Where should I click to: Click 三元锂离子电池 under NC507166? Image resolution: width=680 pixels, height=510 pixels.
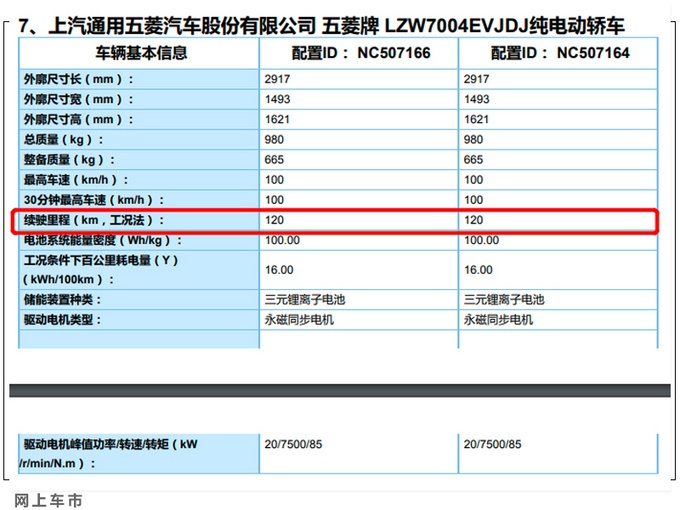coord(305,300)
